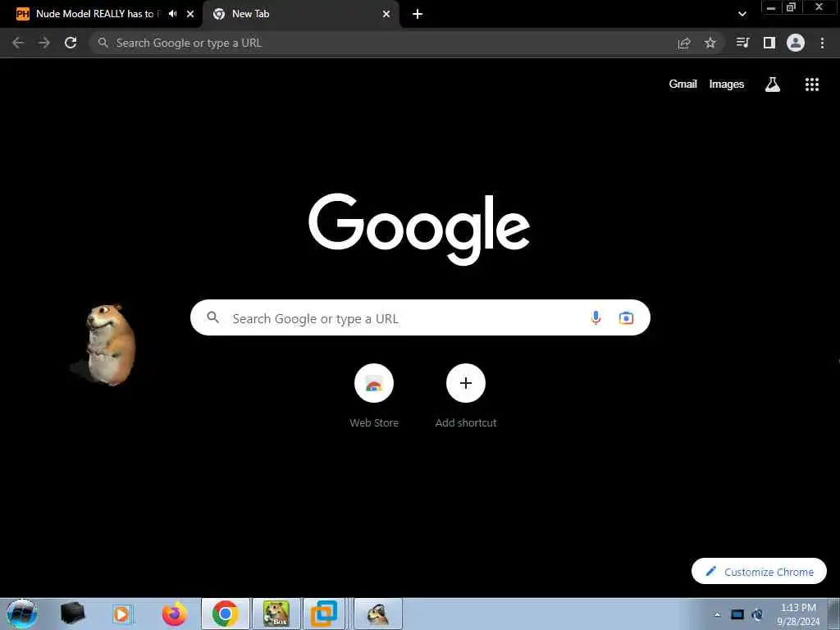Share this page from the address bar
Image resolution: width=840 pixels, height=630 pixels.
684,43
